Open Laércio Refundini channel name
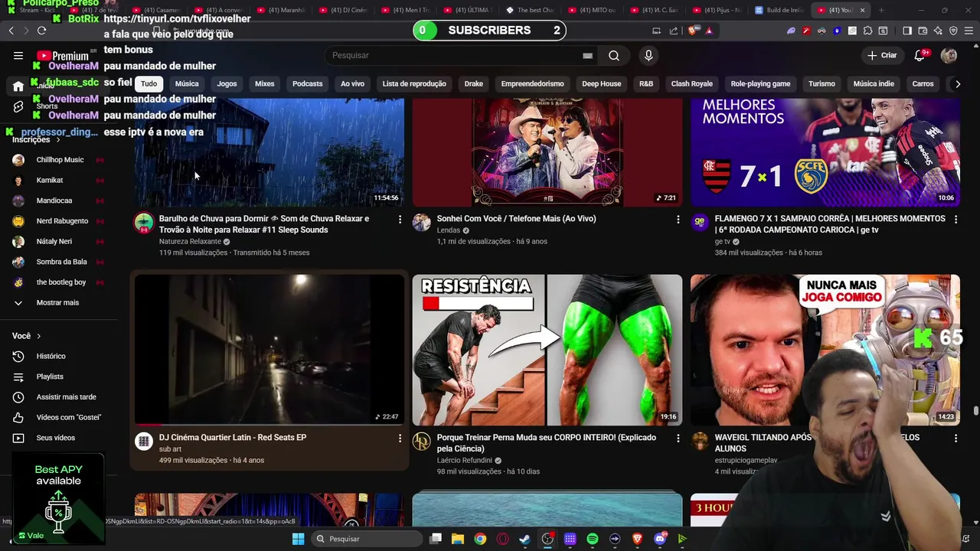Image resolution: width=980 pixels, height=551 pixels. tap(464, 460)
